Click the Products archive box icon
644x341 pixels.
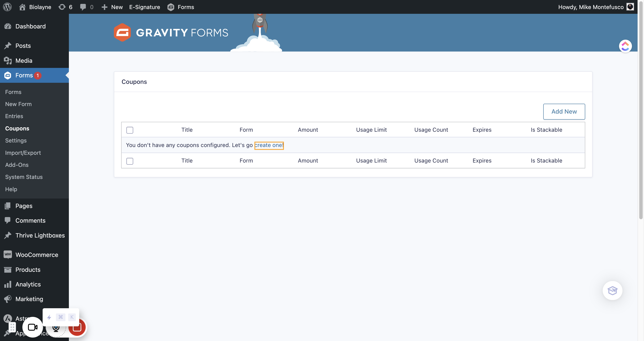point(8,269)
